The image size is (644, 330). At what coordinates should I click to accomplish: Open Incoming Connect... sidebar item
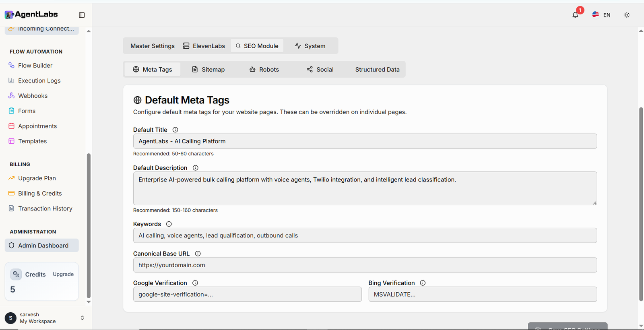click(42, 29)
